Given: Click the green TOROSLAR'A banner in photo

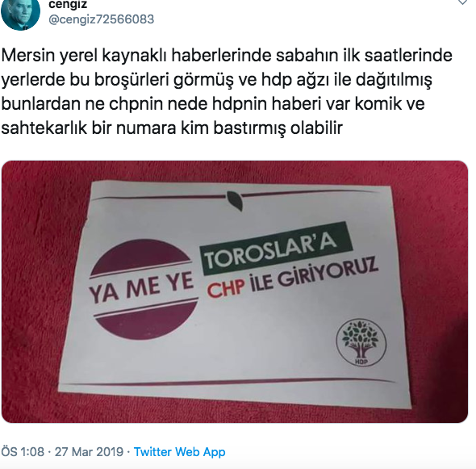Looking at the screenshot, I should (x=275, y=249).
